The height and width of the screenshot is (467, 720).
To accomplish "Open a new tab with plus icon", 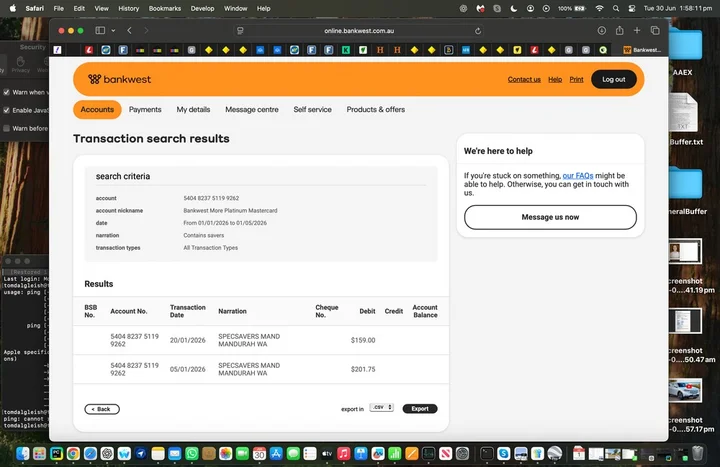I will [637, 30].
